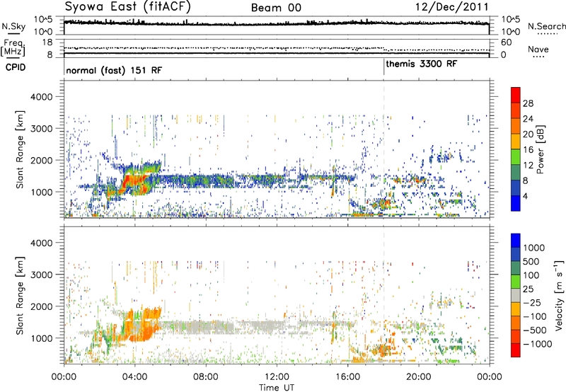This screenshot has height=392, width=566.
Task: Click the '1000' value on Velocity scale
Action: [x=534, y=248]
